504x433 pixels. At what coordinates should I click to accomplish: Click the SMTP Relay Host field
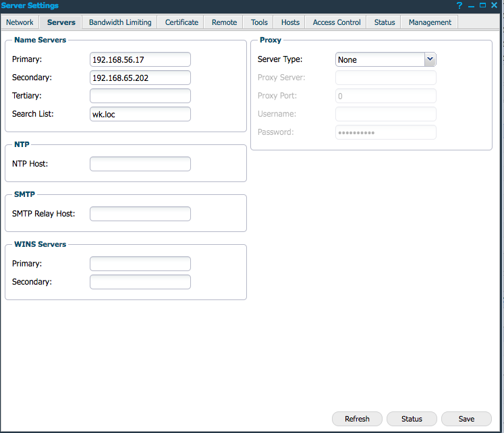(x=140, y=214)
